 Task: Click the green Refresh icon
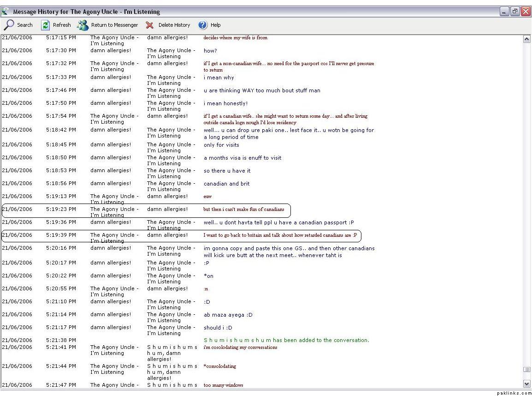point(46,25)
